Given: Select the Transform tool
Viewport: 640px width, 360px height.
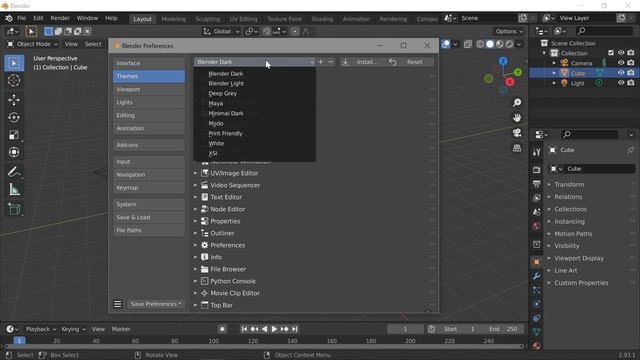Looking at the screenshot, I should (14, 153).
